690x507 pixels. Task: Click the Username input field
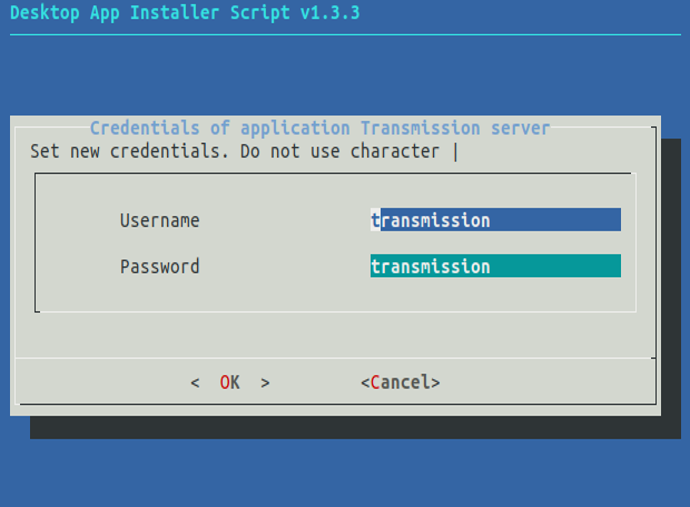tap(495, 220)
